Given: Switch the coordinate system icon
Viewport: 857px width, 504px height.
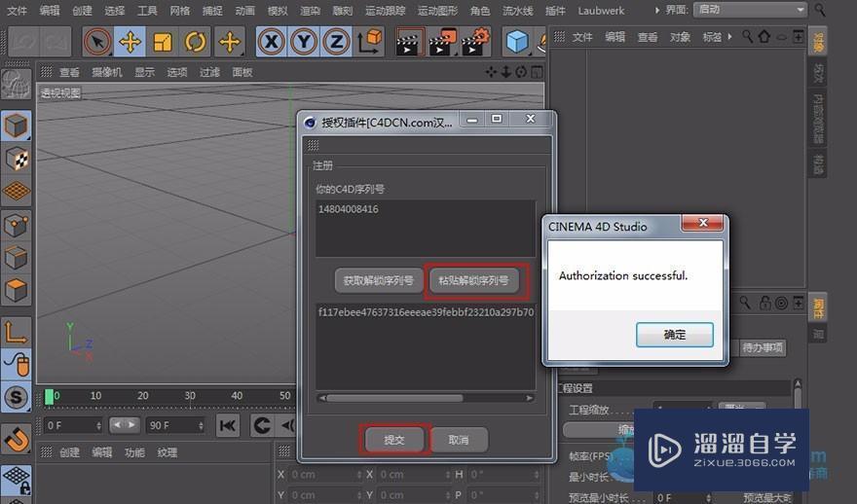Looking at the screenshot, I should (x=369, y=42).
